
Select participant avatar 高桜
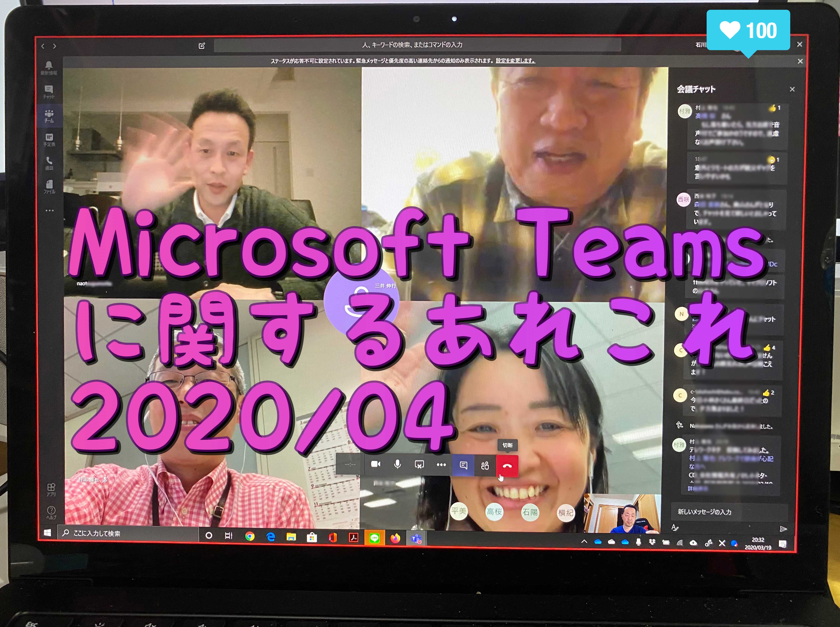[x=494, y=512]
